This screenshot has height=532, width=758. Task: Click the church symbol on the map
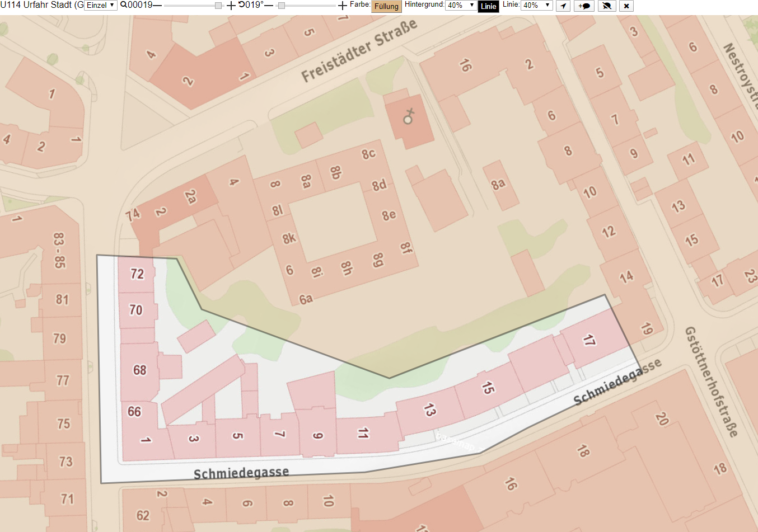pyautogui.click(x=409, y=116)
